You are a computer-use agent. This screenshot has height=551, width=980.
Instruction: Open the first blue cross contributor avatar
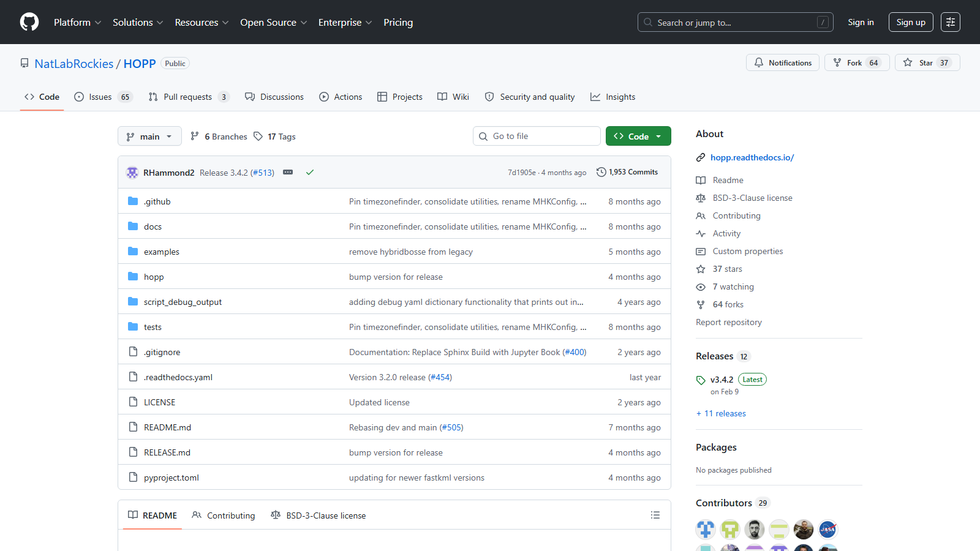tap(706, 530)
